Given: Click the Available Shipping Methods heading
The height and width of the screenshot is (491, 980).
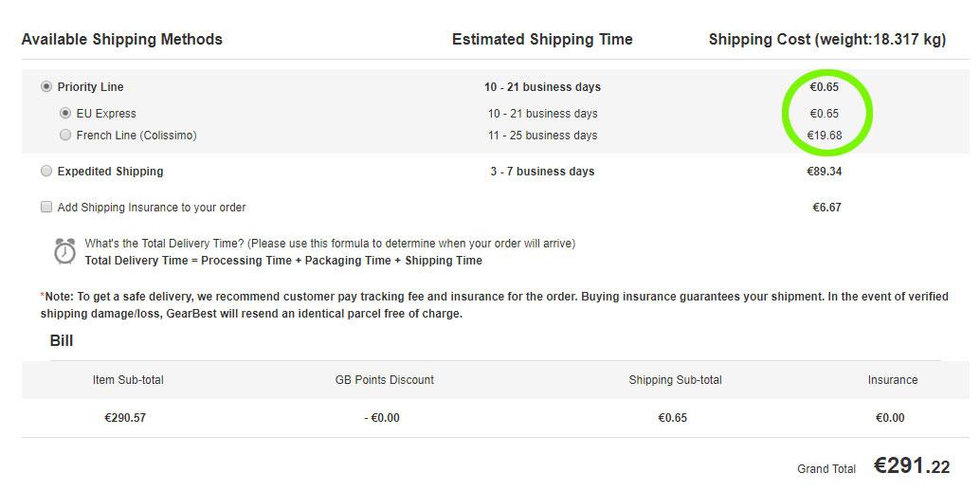Looking at the screenshot, I should point(122,40).
